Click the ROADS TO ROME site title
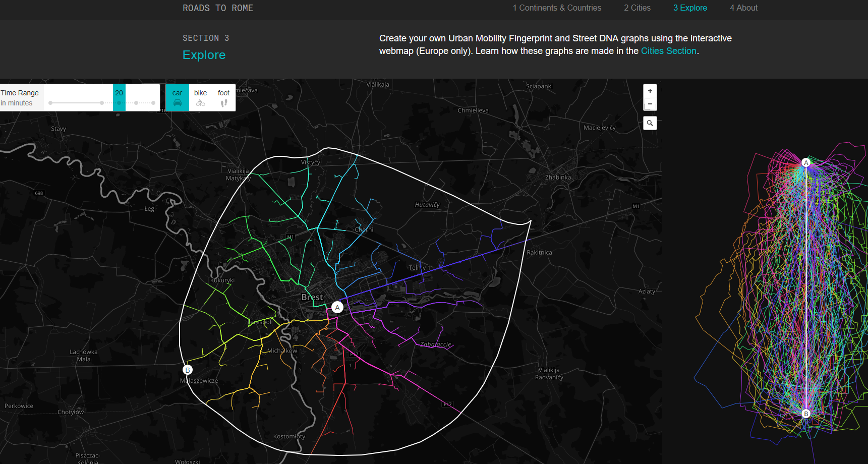The width and height of the screenshot is (868, 464). pos(218,8)
